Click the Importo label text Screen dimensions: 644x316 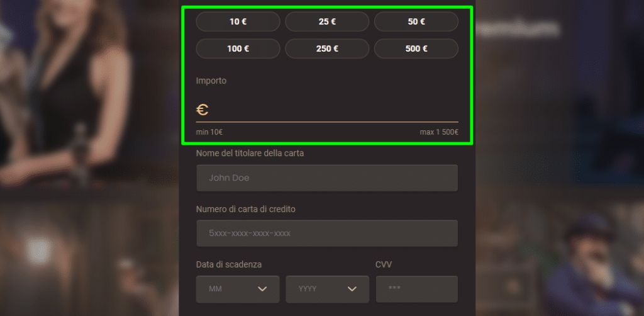point(211,81)
